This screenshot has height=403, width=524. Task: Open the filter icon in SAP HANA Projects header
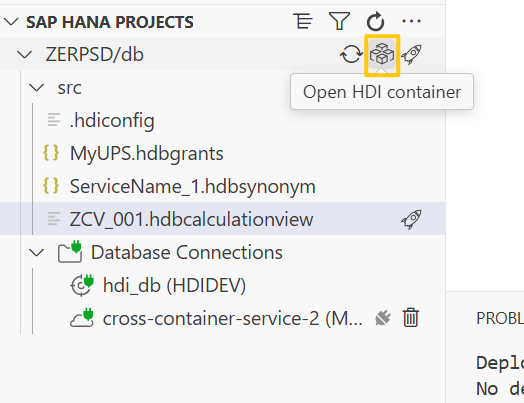click(339, 21)
